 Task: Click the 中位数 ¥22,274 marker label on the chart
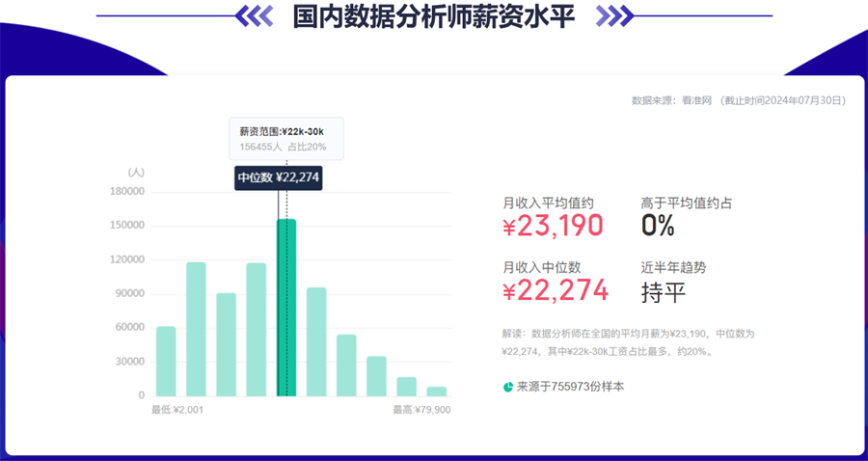pos(278,177)
